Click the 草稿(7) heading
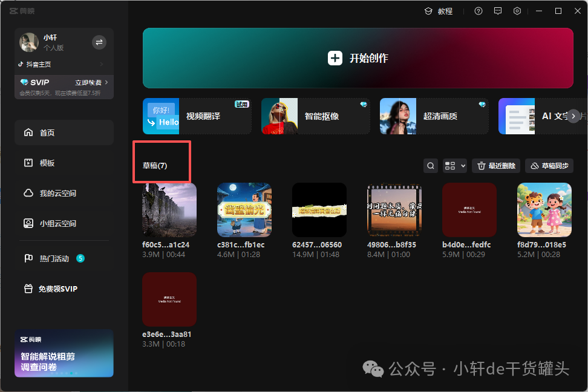 [x=155, y=165]
